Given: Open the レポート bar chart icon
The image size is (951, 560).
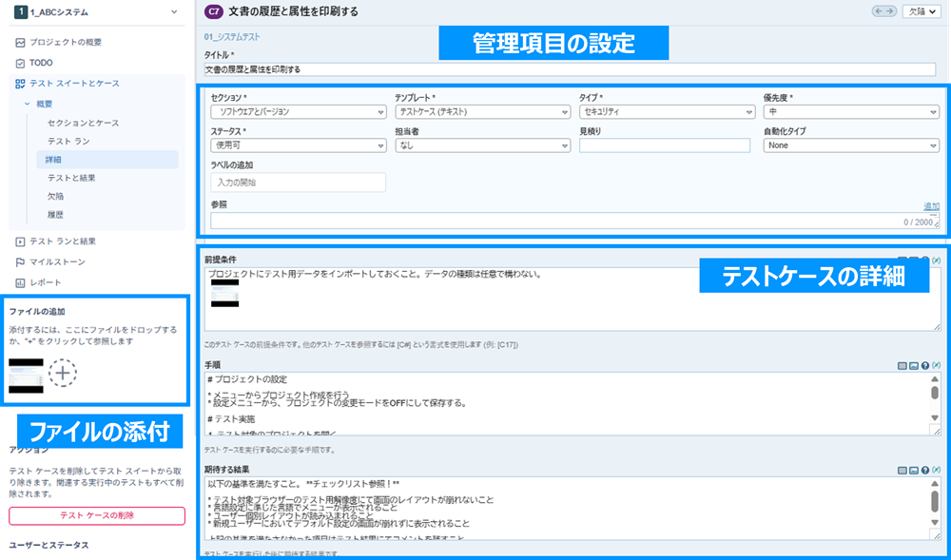Looking at the screenshot, I should (20, 282).
